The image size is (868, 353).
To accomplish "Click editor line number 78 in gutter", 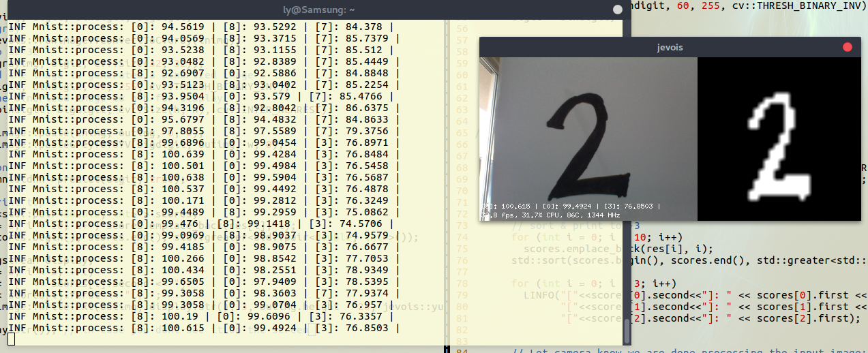I will (x=462, y=283).
